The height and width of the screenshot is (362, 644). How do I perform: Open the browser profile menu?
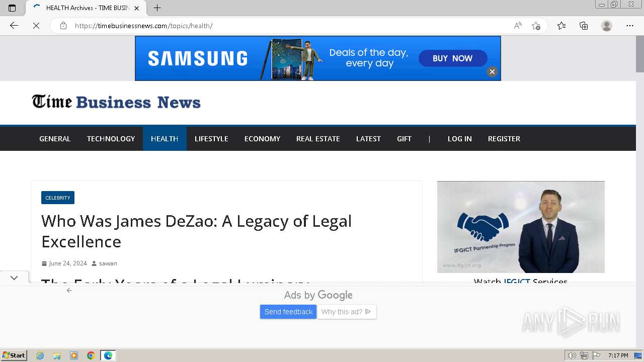pyautogui.click(x=607, y=26)
